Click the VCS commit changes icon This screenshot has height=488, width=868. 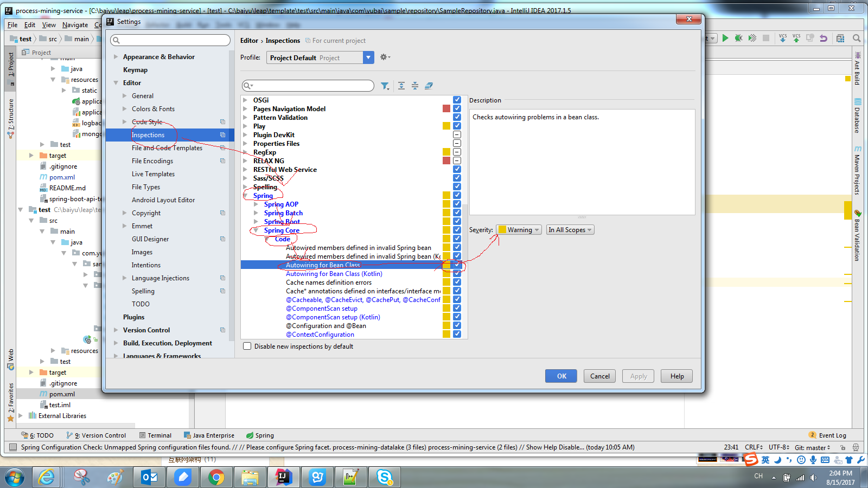pyautogui.click(x=796, y=38)
